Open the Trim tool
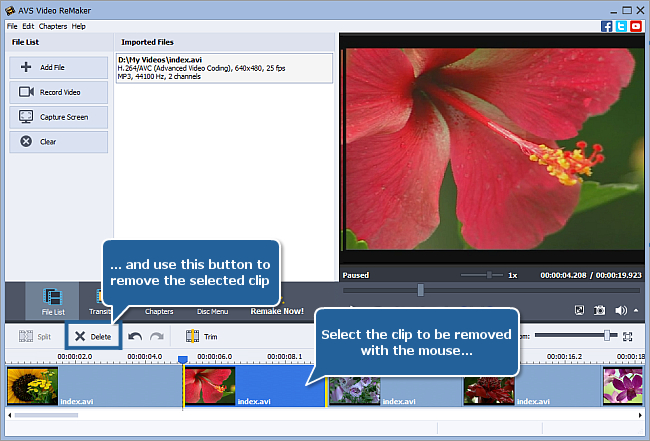This screenshot has height=441, width=650. pyautogui.click(x=201, y=336)
